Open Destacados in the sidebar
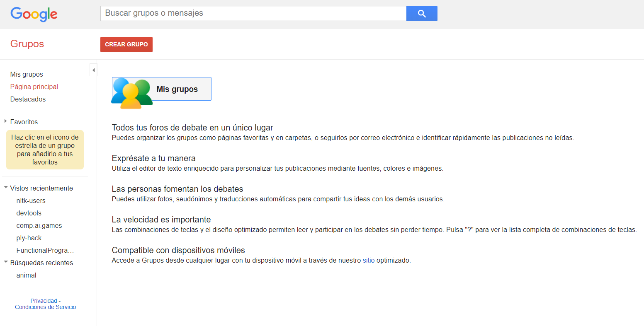This screenshot has height=326, width=644. (x=28, y=99)
